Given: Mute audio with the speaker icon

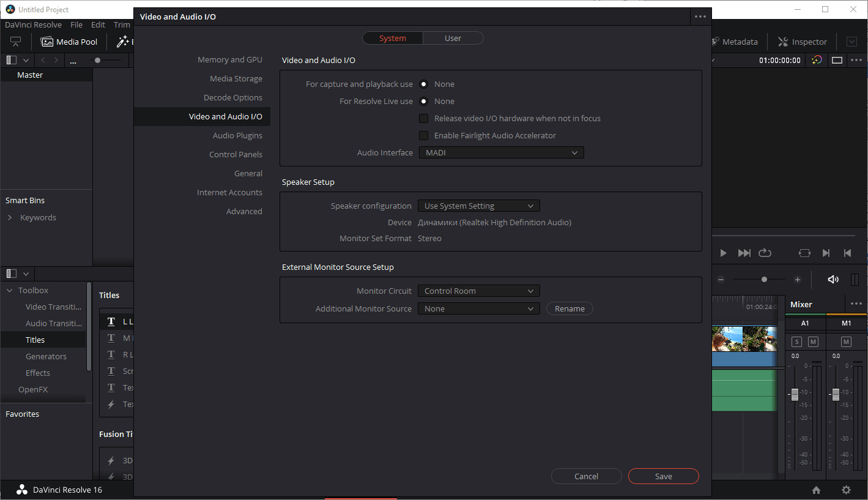Looking at the screenshot, I should [833, 280].
